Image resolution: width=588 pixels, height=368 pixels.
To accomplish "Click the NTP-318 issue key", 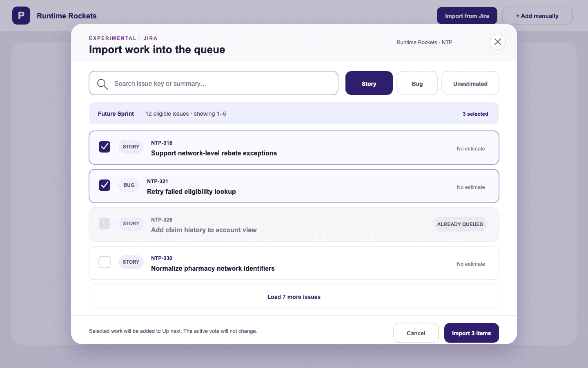I will (x=162, y=143).
